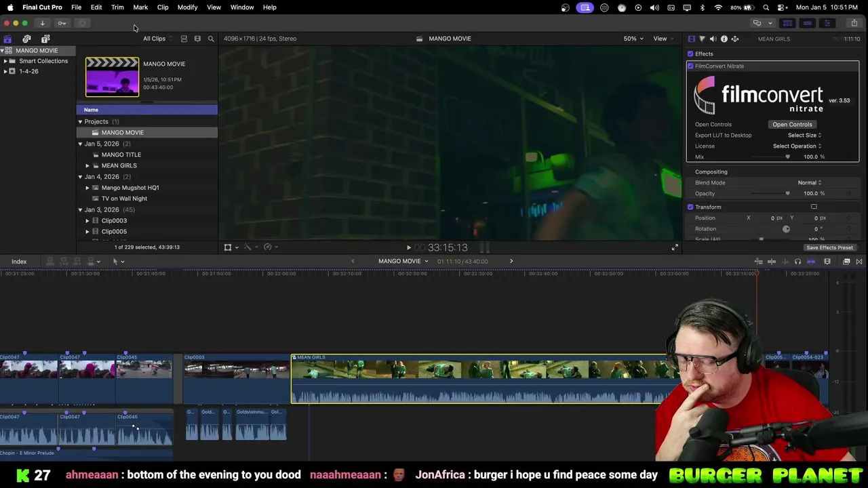This screenshot has width=868, height=488.
Task: Open the Audio inspector speaker icon
Action: click(x=713, y=39)
